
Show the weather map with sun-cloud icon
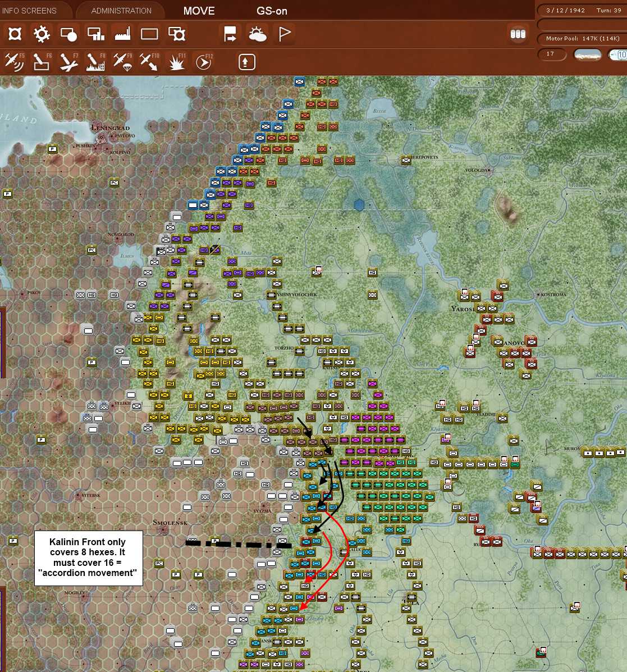(258, 34)
